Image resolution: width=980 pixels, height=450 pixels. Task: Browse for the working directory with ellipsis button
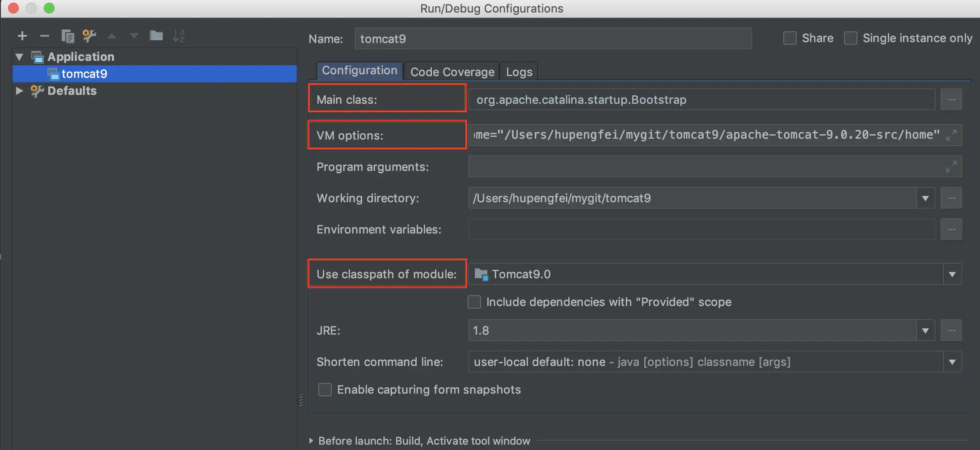click(x=951, y=198)
